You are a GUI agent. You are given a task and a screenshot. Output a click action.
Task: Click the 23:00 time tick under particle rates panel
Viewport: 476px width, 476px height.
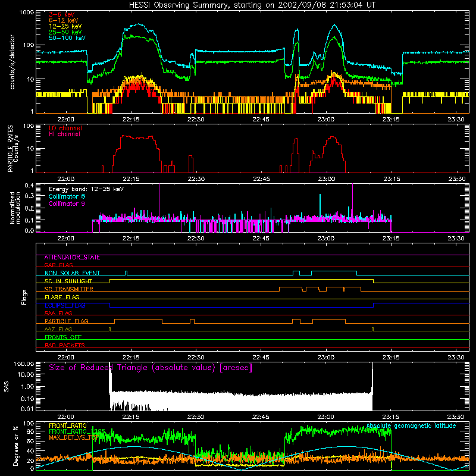326,179
